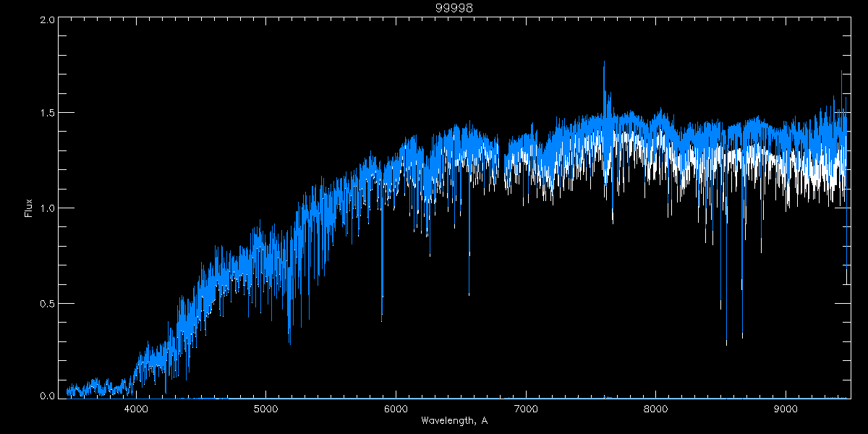Image resolution: width=868 pixels, height=434 pixels.
Task: Click the deepest absorption line near 8540 Å
Action: click(726, 341)
